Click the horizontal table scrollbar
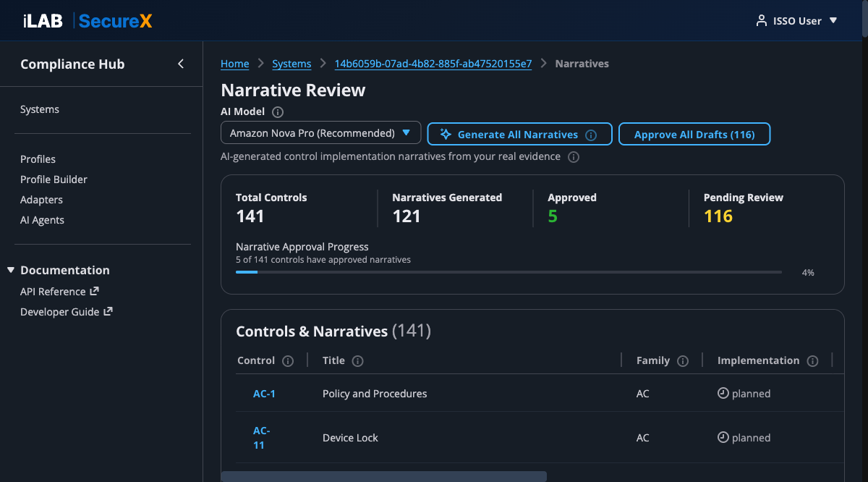 tap(383, 476)
